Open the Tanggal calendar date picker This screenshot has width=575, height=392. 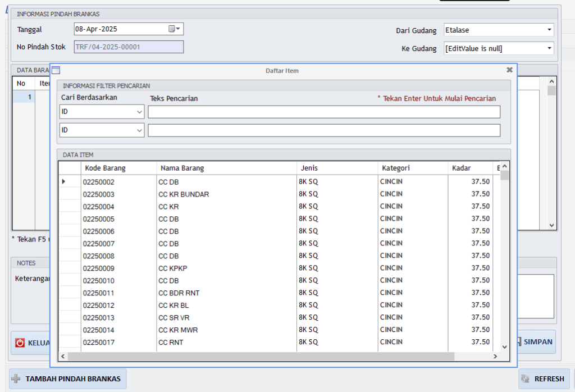(174, 29)
